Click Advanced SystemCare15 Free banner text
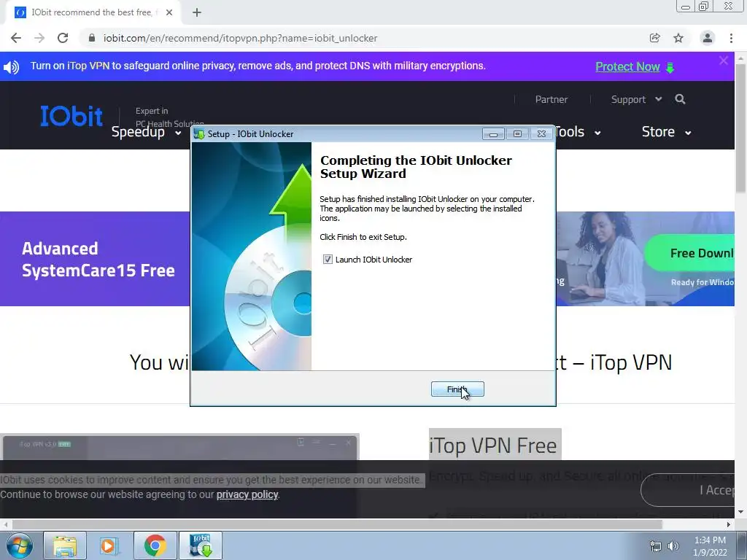 (x=98, y=259)
